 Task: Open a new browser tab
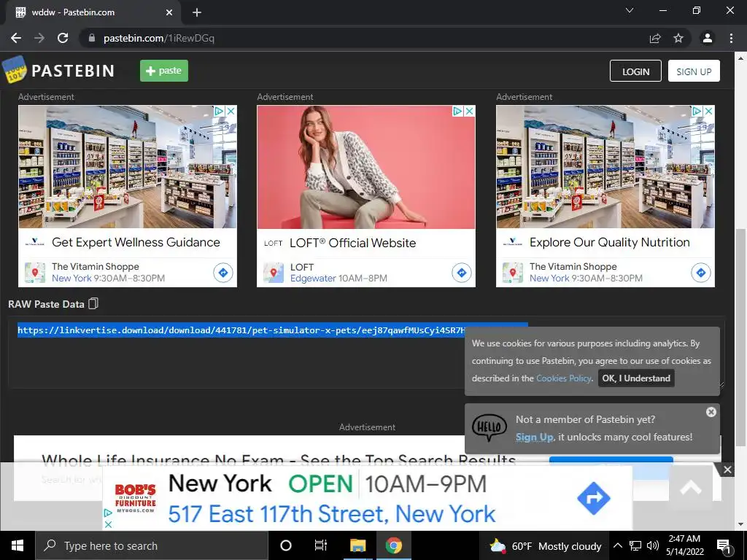tap(197, 12)
